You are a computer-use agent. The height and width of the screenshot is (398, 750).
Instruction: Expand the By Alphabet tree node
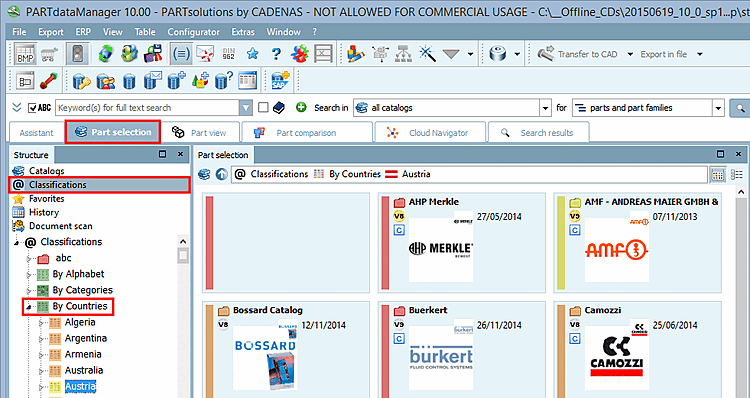coord(29,275)
